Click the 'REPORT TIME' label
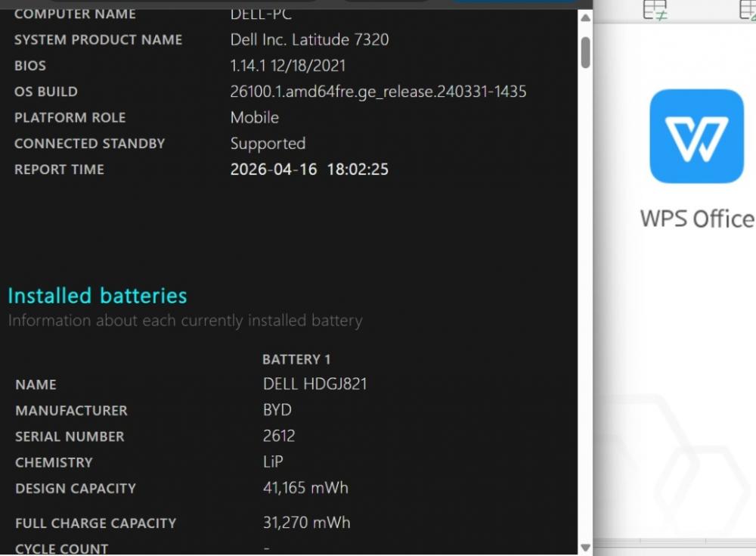 [59, 169]
